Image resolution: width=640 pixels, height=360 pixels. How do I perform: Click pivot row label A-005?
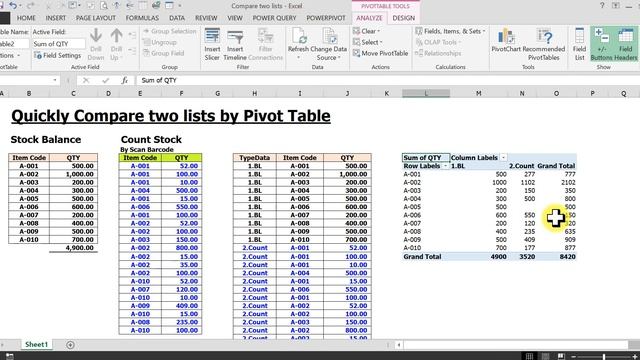412,207
